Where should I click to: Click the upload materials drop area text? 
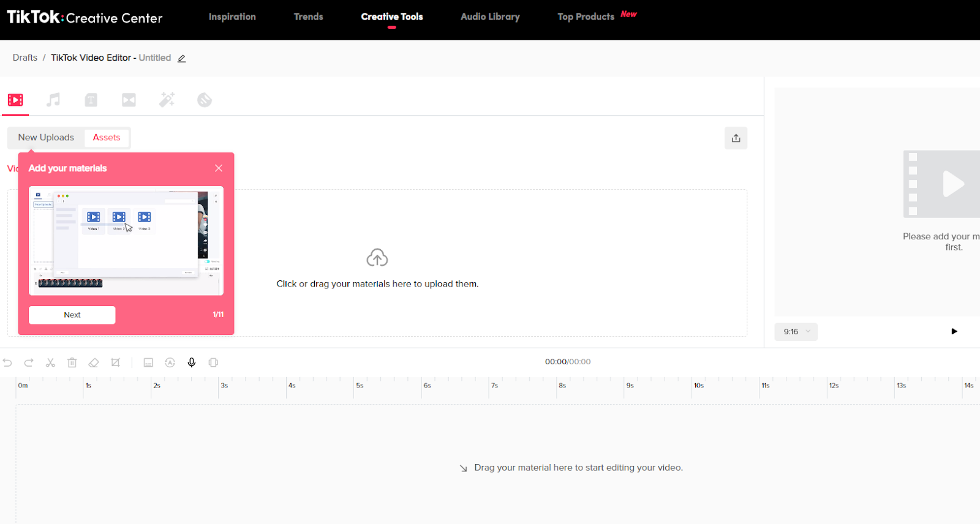pyautogui.click(x=377, y=284)
